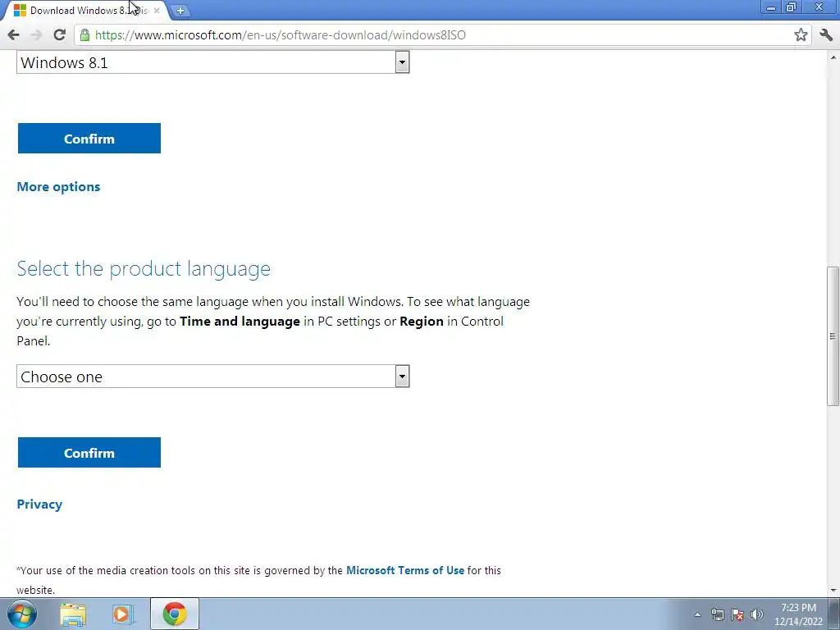Click the Show desktop strip
This screenshot has width=840, height=630.
(x=834, y=614)
